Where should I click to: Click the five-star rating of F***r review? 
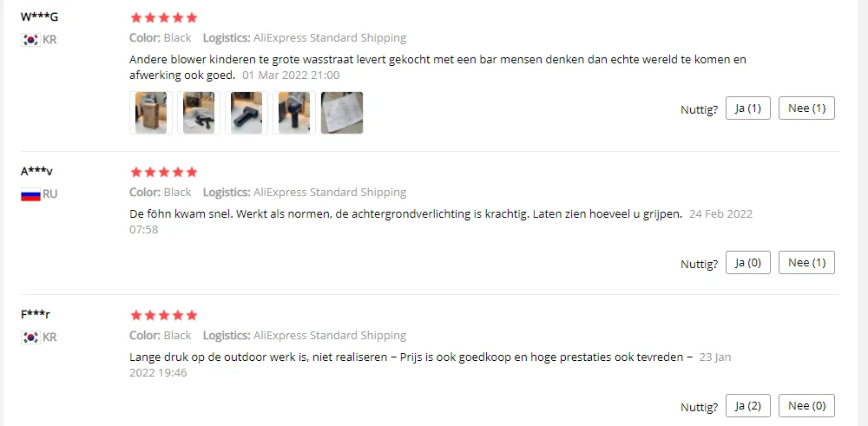point(164,315)
